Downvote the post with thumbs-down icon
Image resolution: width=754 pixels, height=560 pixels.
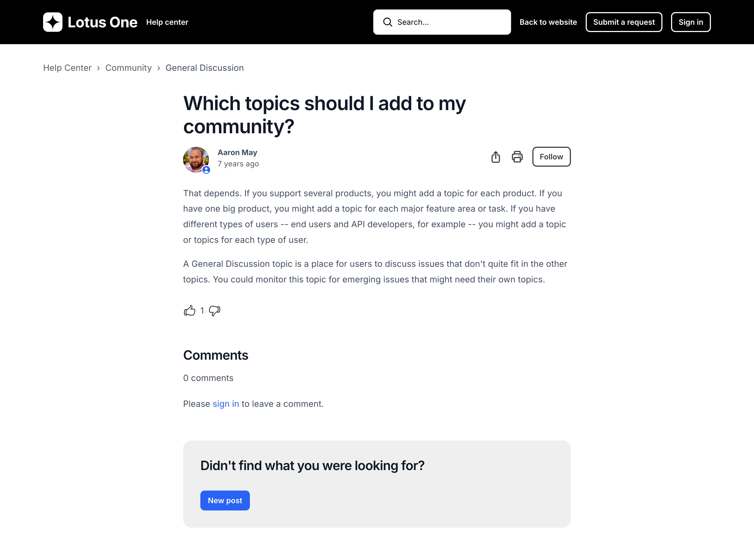coord(215,310)
